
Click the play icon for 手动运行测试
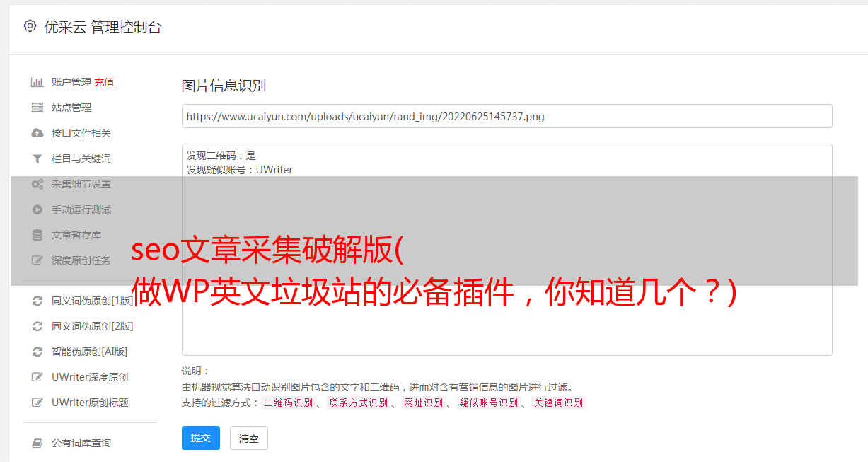(x=37, y=209)
